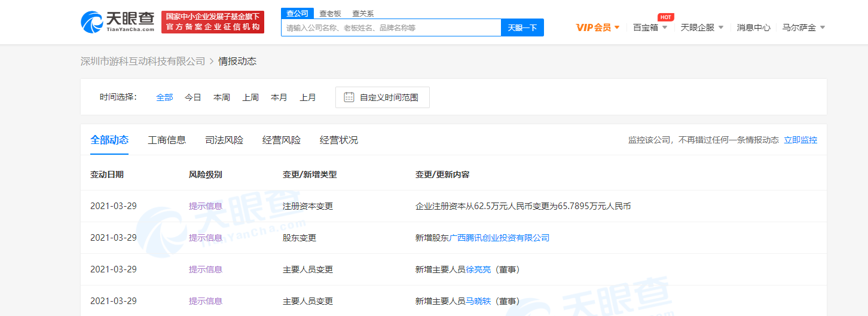The height and width of the screenshot is (316, 868).
Task: Click the calendar icon for custom date range
Action: click(349, 97)
